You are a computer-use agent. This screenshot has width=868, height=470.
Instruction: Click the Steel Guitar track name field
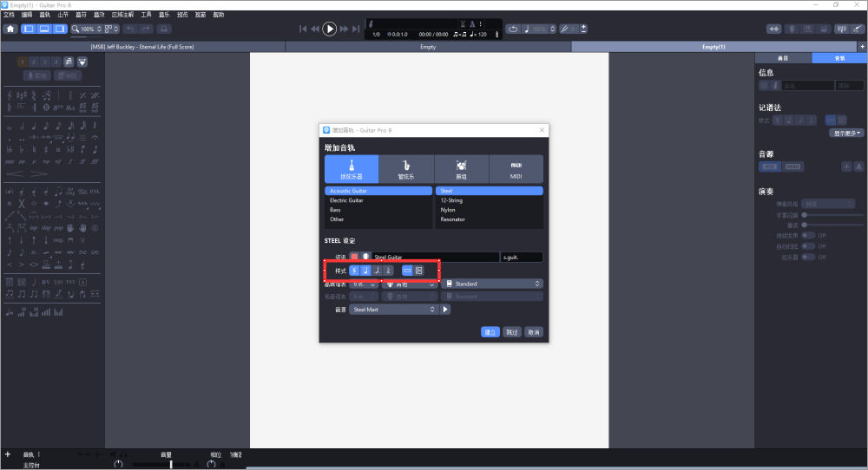tap(436, 258)
